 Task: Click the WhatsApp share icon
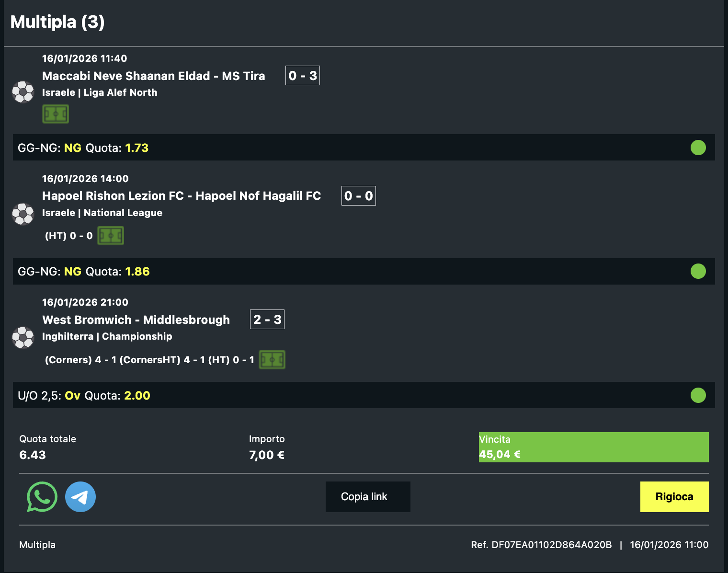pyautogui.click(x=42, y=497)
